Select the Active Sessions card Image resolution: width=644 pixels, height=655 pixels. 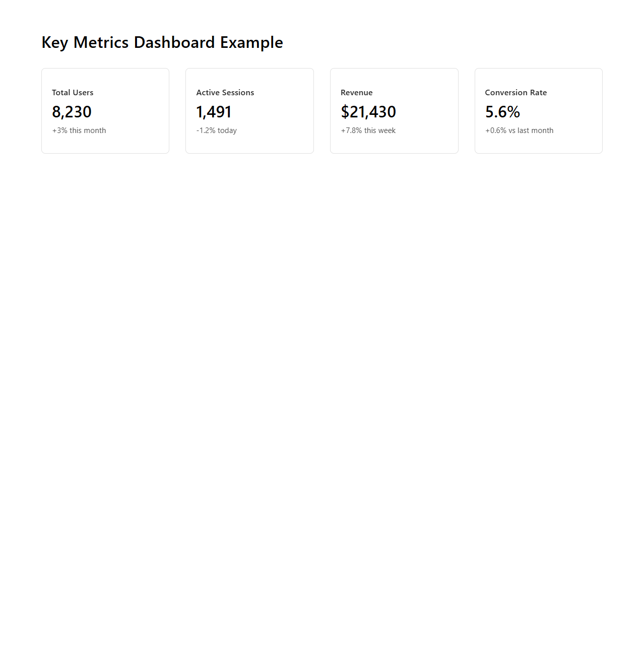point(249,110)
